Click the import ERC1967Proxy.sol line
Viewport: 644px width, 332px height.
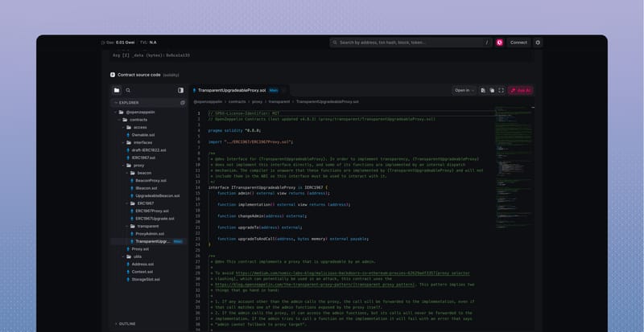250,141
